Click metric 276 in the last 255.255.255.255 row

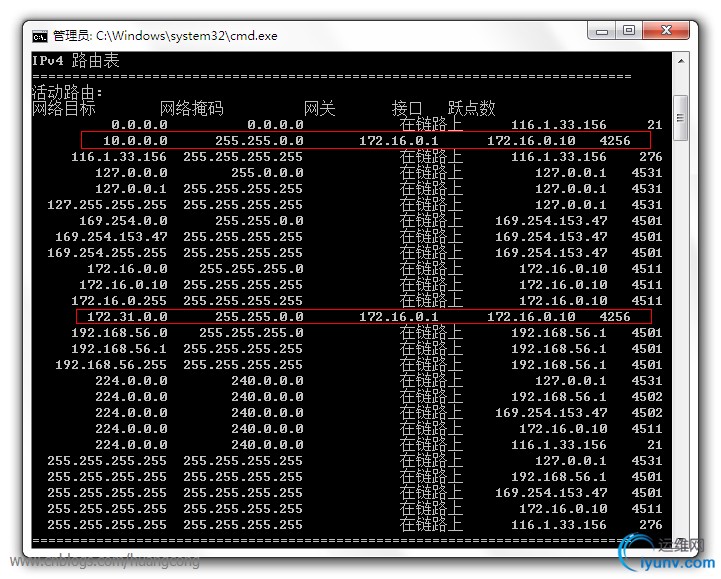coord(651,525)
